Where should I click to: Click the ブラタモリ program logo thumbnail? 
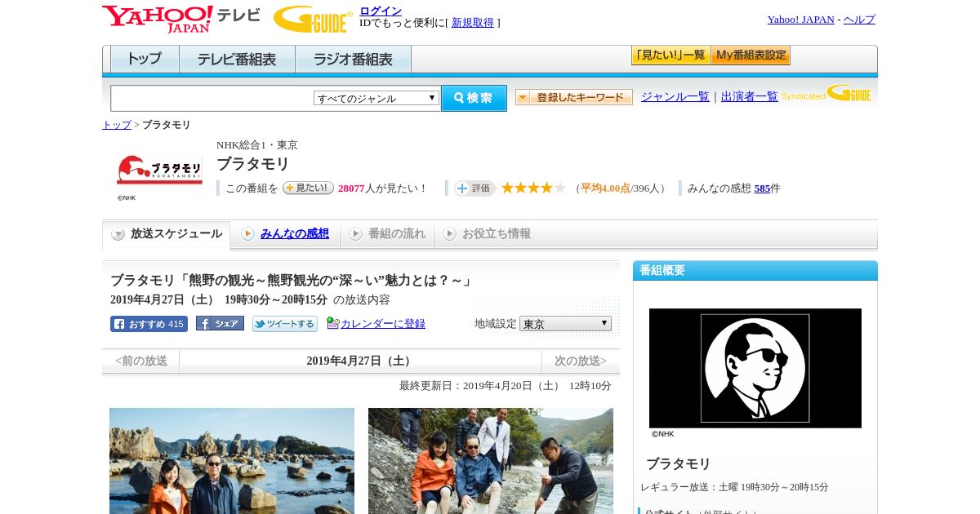click(x=159, y=170)
